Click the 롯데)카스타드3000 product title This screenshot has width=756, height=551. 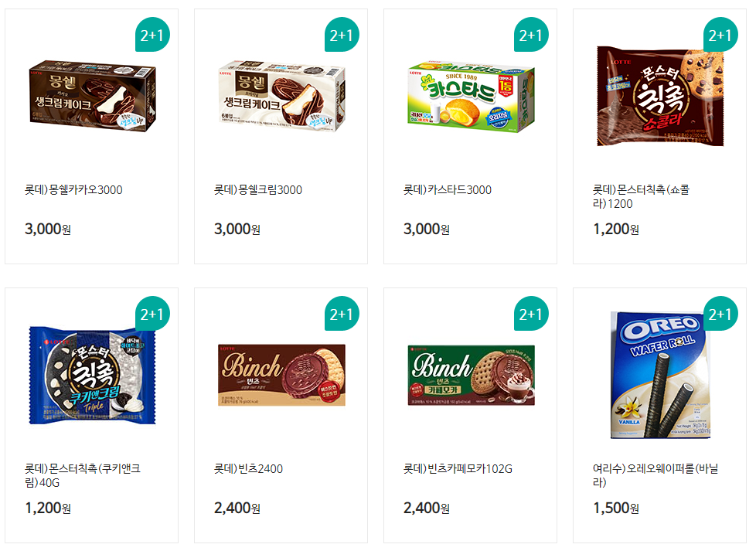448,190
